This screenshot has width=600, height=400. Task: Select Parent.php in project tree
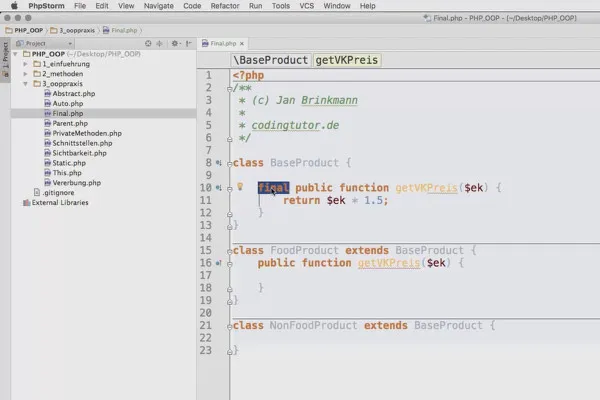pyautogui.click(x=70, y=123)
